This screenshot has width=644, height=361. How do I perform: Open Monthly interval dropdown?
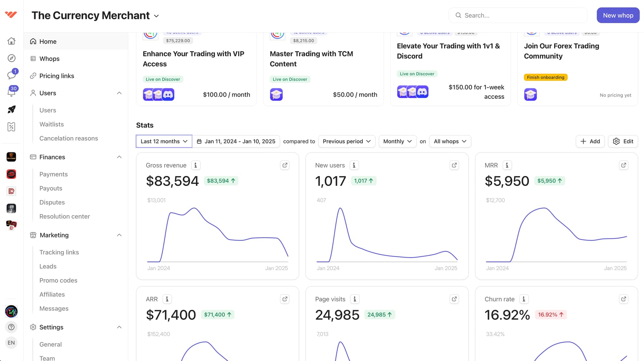pos(397,141)
